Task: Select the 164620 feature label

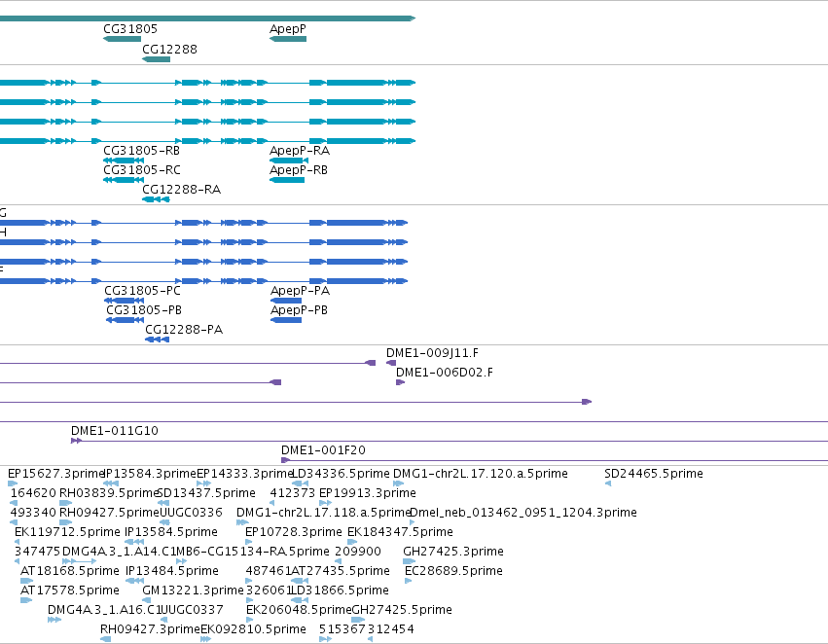Action: 33,493
